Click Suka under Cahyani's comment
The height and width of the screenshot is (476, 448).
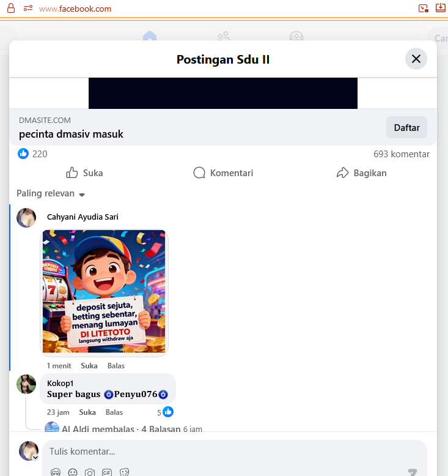click(89, 366)
